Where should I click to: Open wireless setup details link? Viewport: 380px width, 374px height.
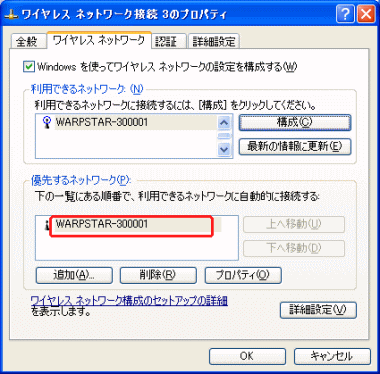(129, 301)
